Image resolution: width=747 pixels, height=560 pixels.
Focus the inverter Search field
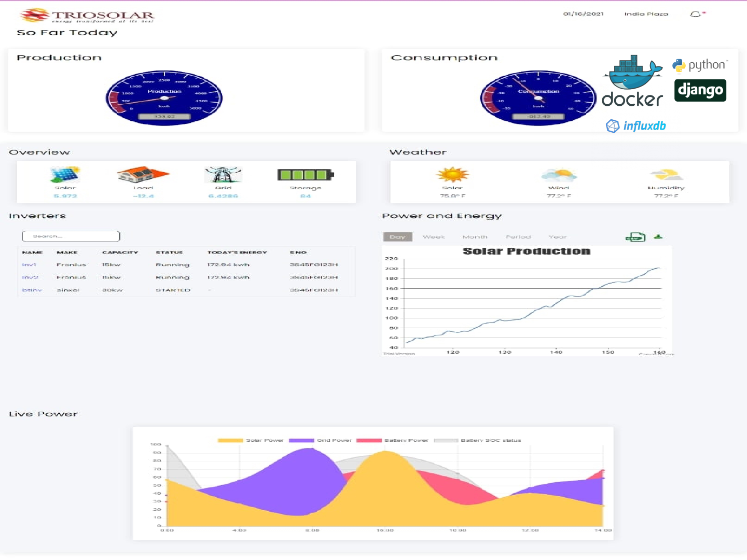(71, 236)
